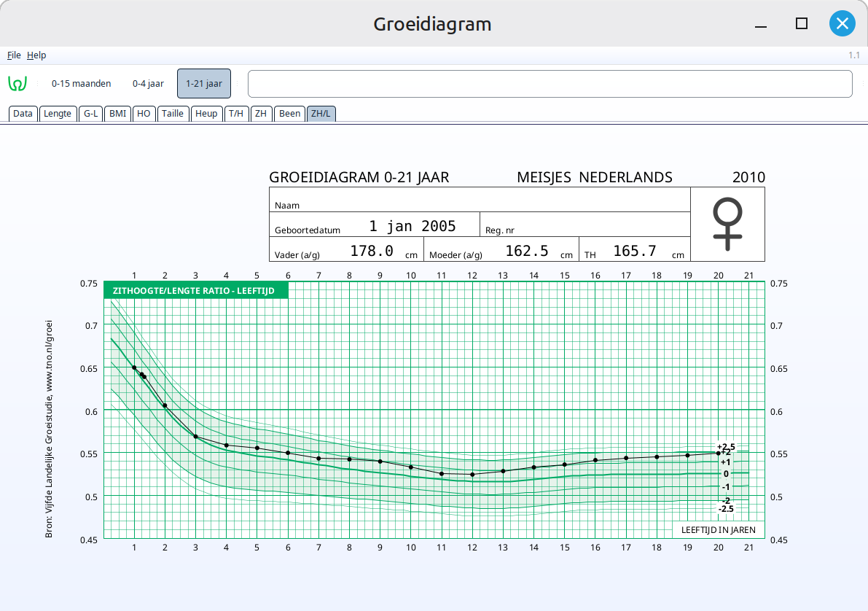Image resolution: width=868 pixels, height=611 pixels.
Task: Switch to the Data tab
Action: pyautogui.click(x=23, y=114)
